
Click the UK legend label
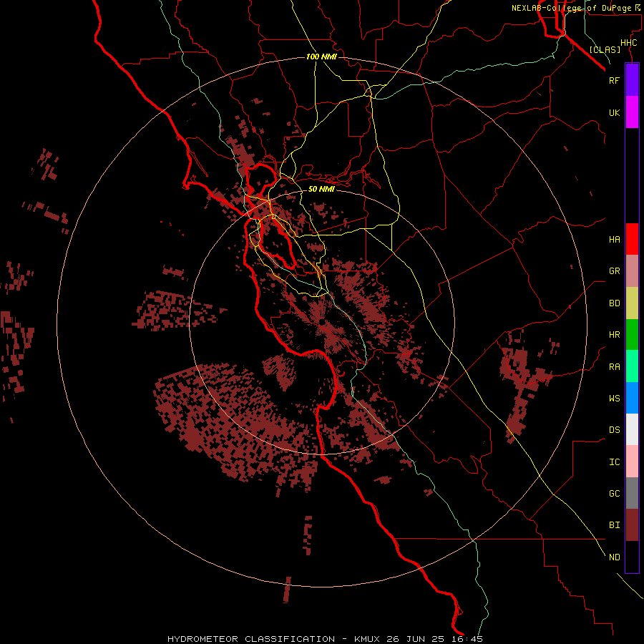(614, 112)
